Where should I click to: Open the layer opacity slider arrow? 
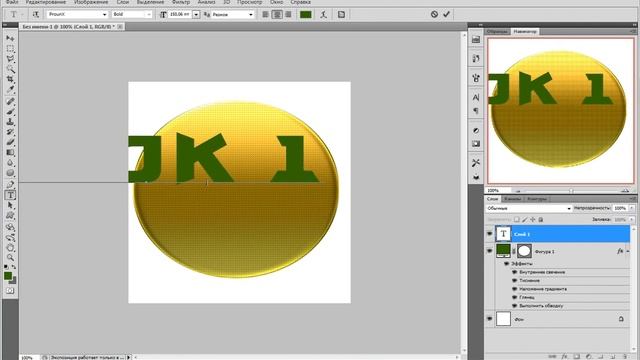632,208
